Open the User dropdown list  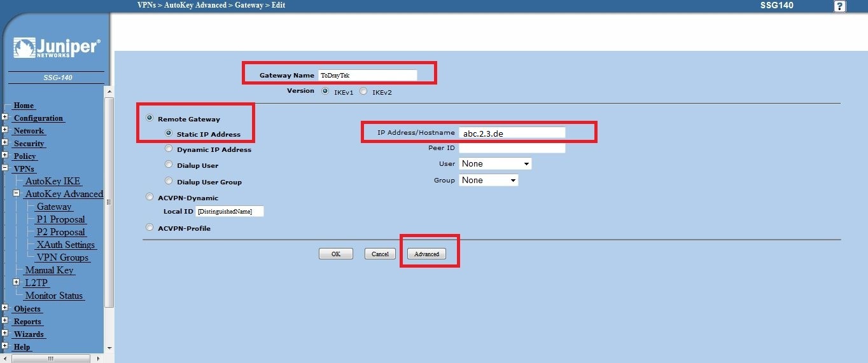click(495, 164)
